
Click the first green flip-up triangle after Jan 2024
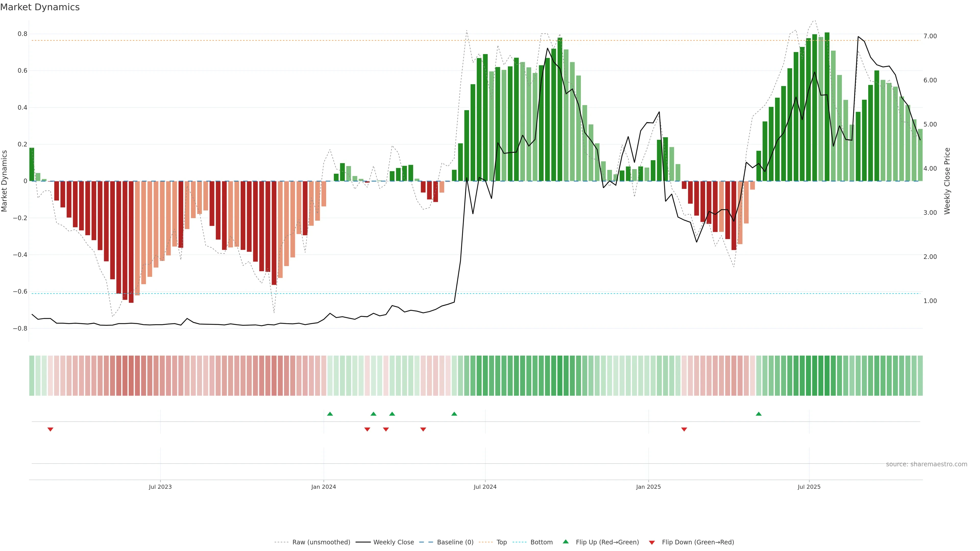coord(330,414)
